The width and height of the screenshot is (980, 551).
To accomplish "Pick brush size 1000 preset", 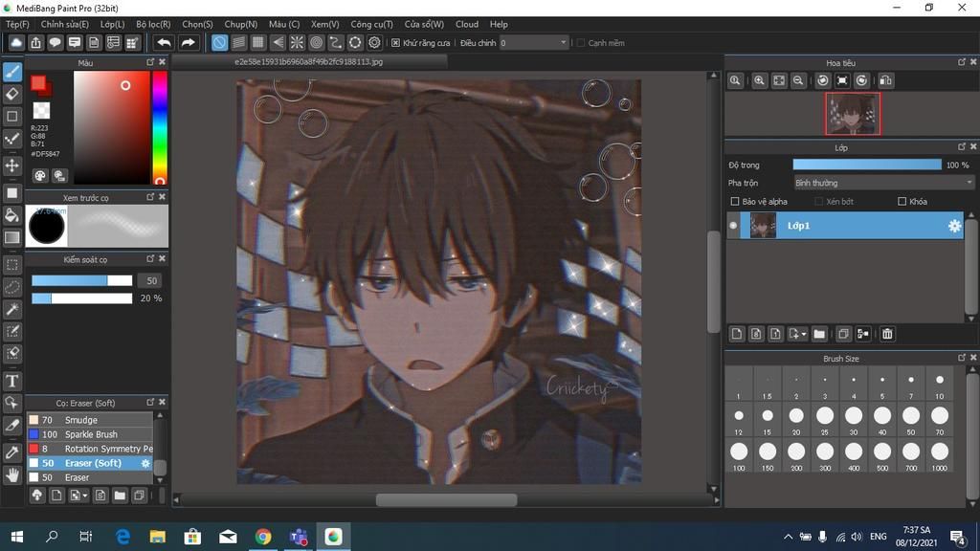I will point(940,455).
